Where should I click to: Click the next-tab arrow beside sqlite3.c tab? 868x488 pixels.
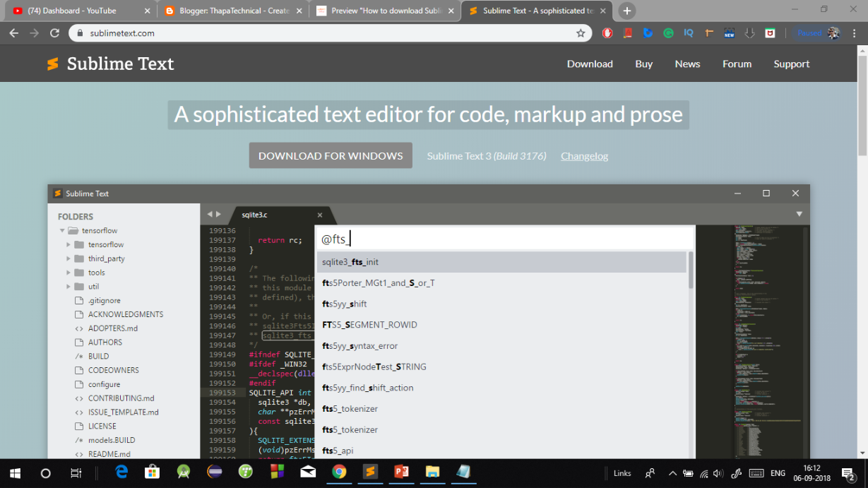[x=218, y=214]
